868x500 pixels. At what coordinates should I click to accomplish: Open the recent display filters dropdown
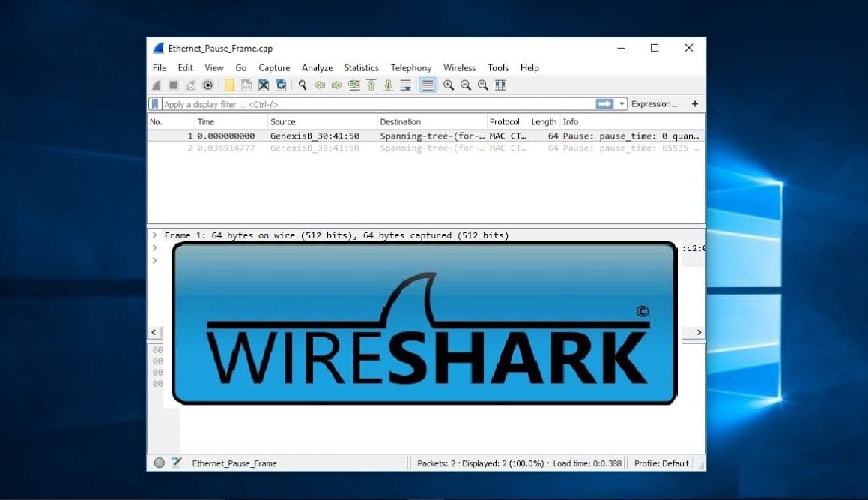pyautogui.click(x=622, y=103)
